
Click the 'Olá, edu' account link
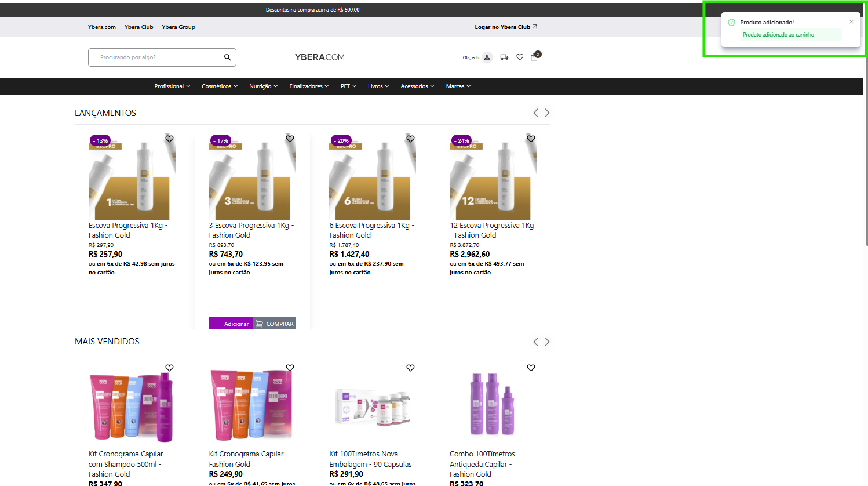[471, 57]
